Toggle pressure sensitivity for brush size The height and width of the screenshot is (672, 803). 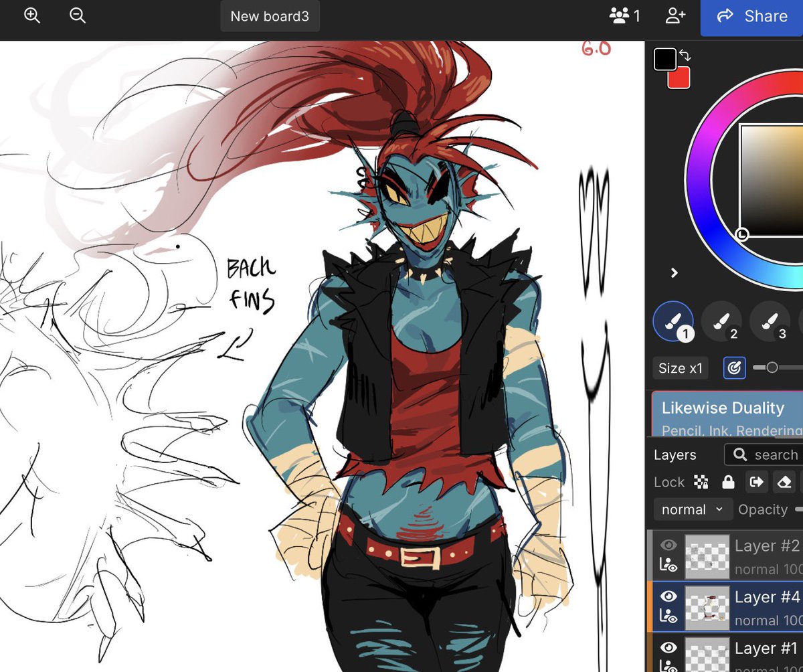(735, 367)
